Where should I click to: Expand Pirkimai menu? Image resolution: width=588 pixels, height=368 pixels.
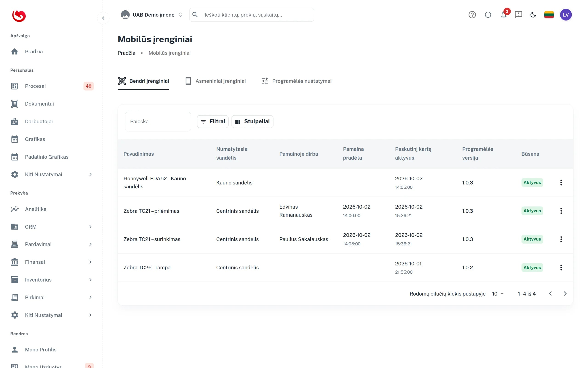tap(51, 297)
